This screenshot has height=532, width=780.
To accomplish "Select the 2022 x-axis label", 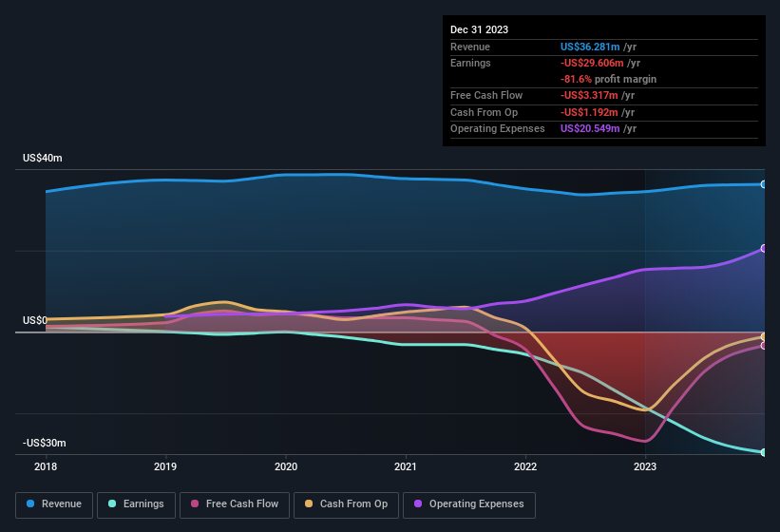I will (x=525, y=466).
